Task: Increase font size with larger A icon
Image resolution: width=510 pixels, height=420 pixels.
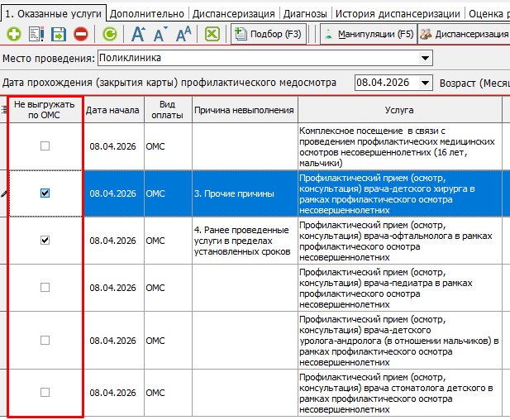Action: click(x=139, y=34)
